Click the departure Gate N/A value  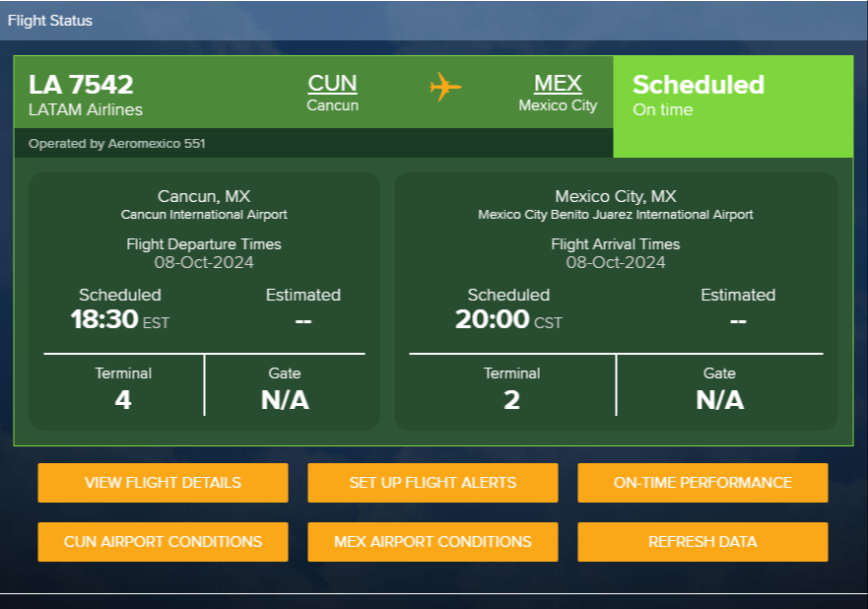coord(285,400)
